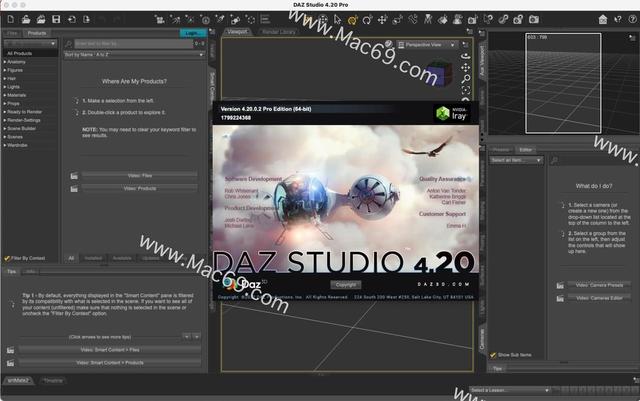Click the view orientation cube
The image size is (640, 401).
(440, 73)
